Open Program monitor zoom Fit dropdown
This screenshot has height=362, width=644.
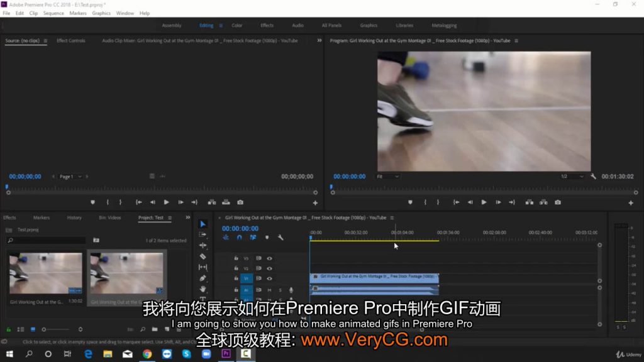387,177
